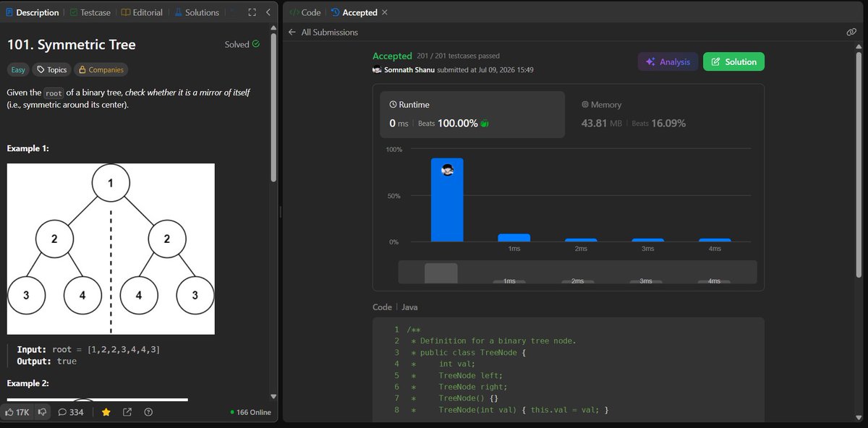
Task: Click the highlighted range selector on chart slider
Action: (x=441, y=273)
